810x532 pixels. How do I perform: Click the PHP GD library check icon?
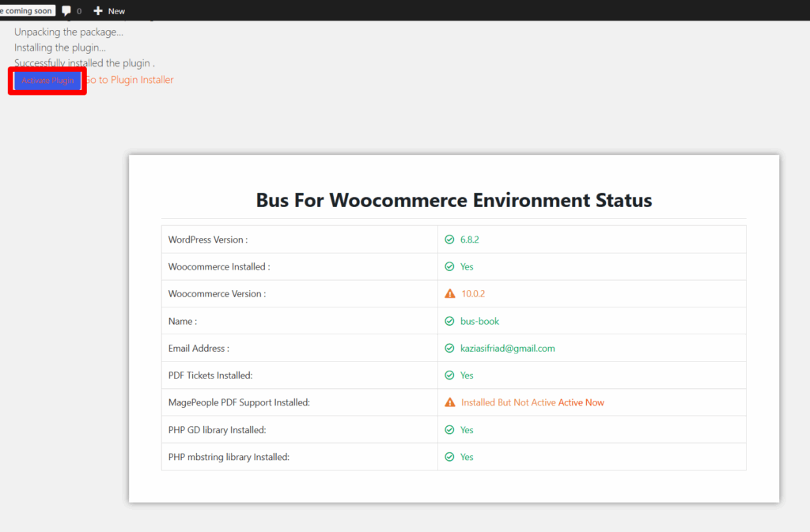(449, 430)
